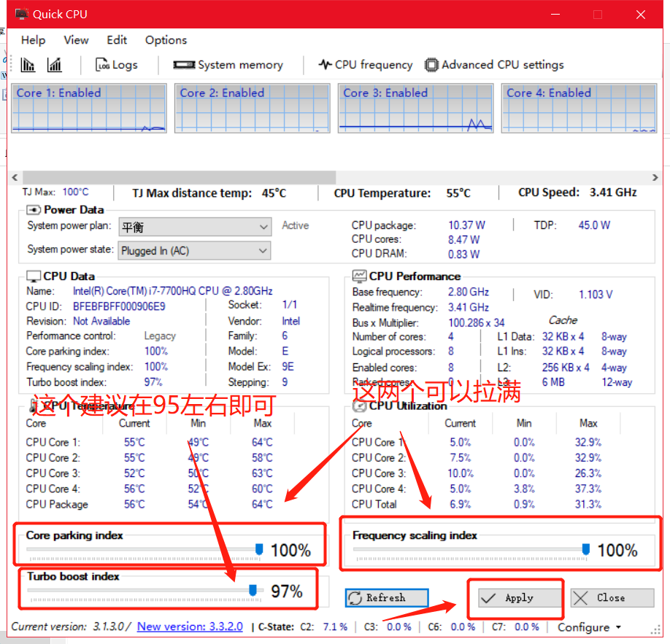Click the TDP 45.0 W value
This screenshot has width=670, height=644.
tap(594, 225)
